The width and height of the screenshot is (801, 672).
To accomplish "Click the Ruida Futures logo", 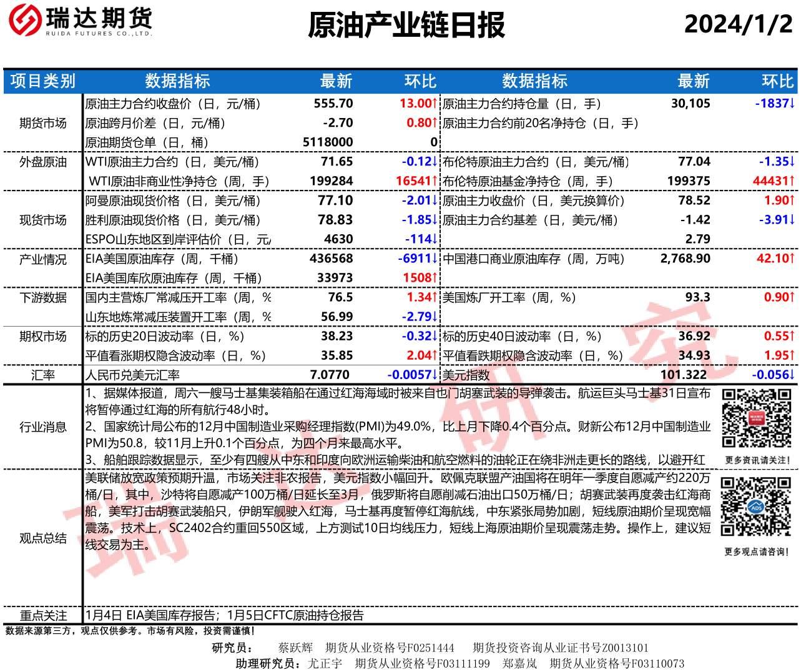I will (80, 20).
